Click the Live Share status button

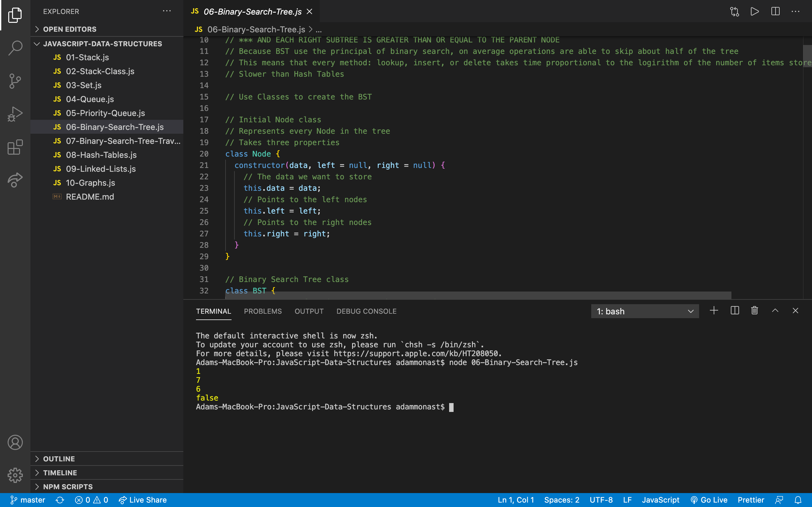(x=143, y=500)
